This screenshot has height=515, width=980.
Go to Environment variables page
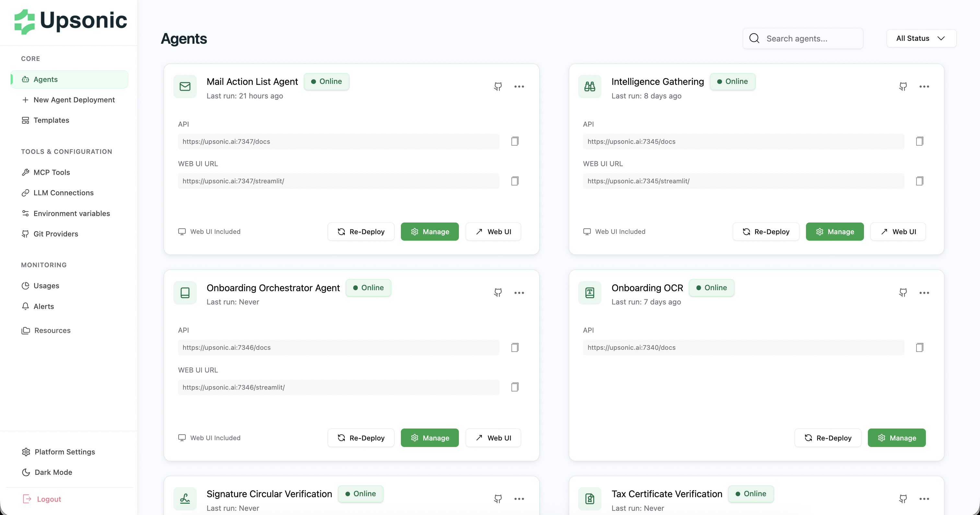click(x=72, y=213)
